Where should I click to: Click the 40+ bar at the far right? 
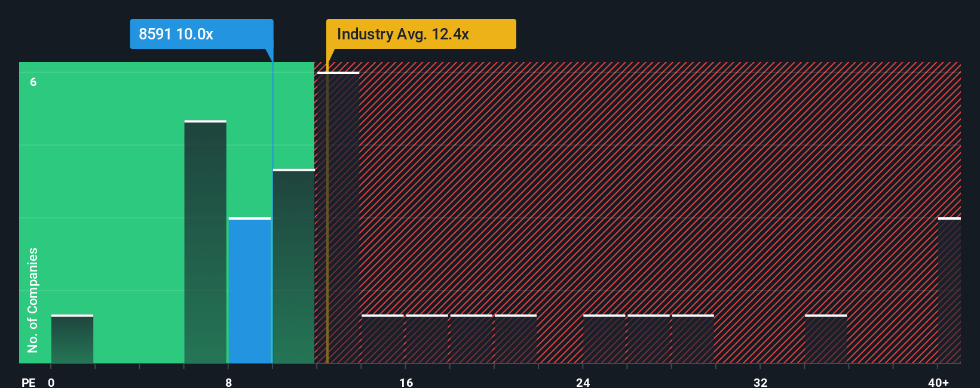pyautogui.click(x=950, y=291)
